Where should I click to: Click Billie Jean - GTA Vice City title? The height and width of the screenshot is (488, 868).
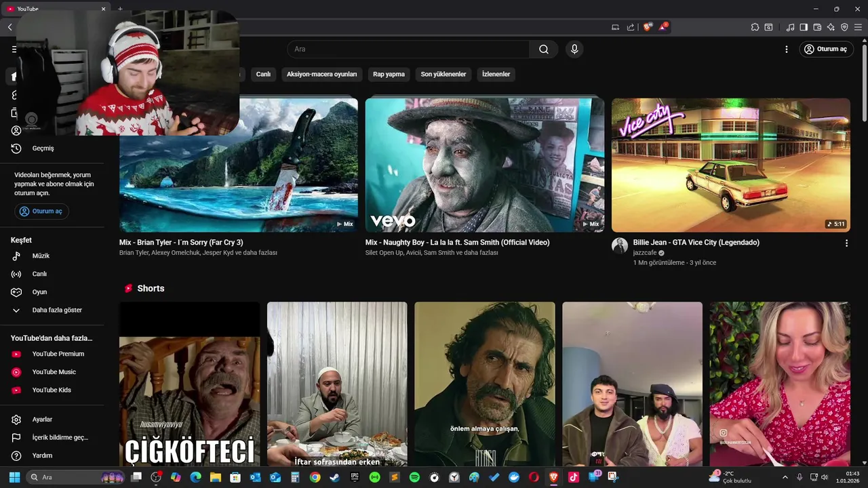pos(696,243)
